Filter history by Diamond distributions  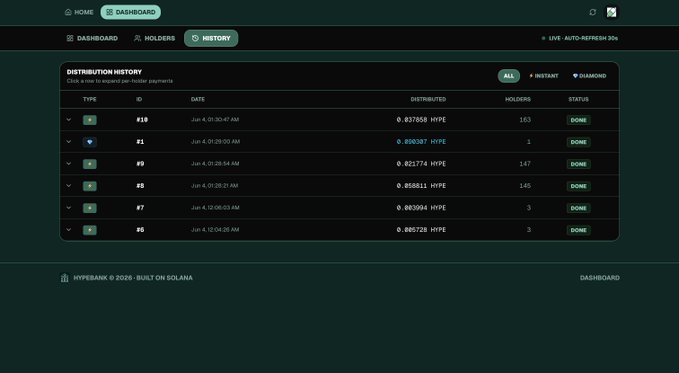[x=589, y=76]
